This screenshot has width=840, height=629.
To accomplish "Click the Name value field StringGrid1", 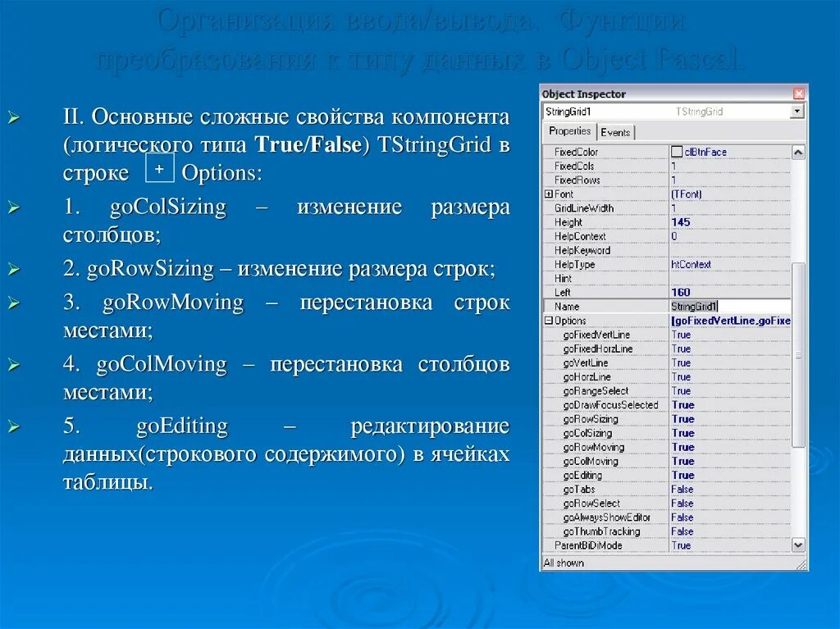I will coord(731,307).
